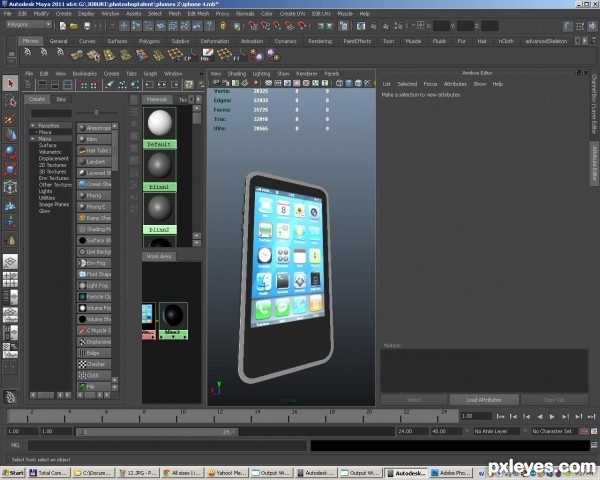
Task: Open the Edit Mesh menu
Action: tap(198, 13)
